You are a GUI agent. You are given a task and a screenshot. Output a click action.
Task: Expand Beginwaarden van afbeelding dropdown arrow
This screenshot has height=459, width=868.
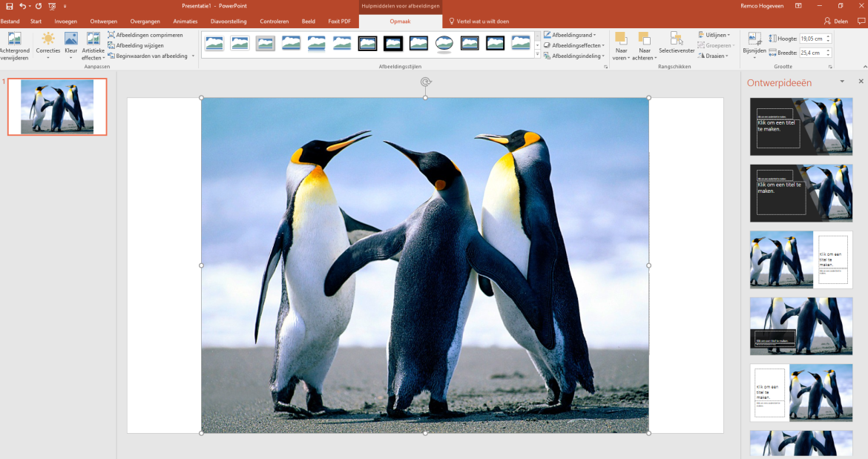coord(193,56)
